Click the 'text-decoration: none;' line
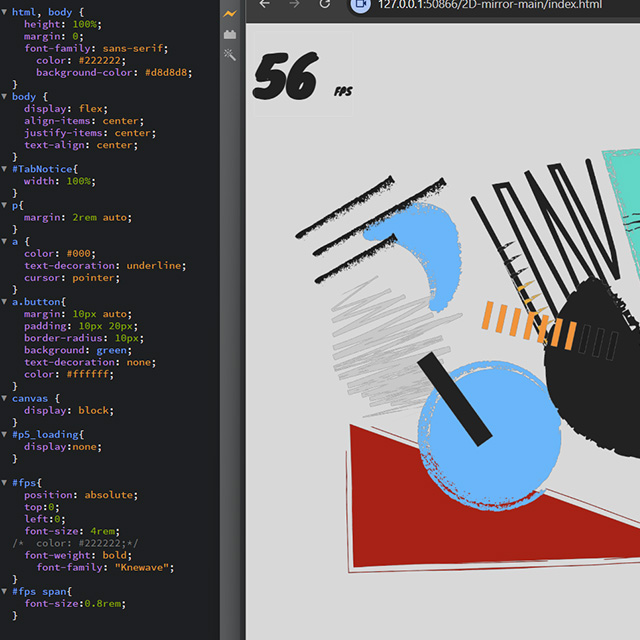The image size is (640, 640). 90,362
